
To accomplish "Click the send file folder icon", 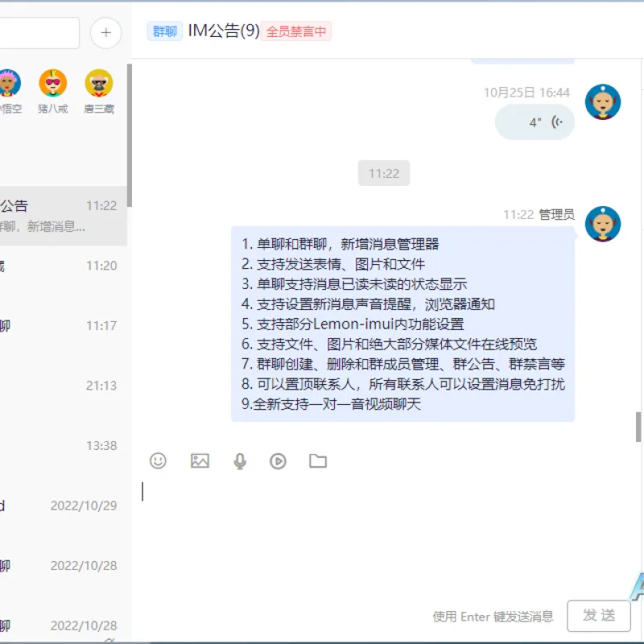I will 318,460.
